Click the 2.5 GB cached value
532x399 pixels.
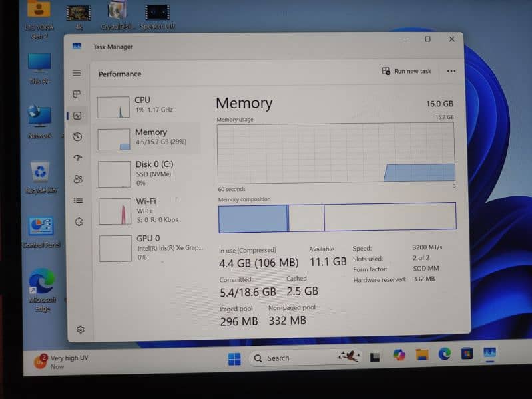[303, 291]
